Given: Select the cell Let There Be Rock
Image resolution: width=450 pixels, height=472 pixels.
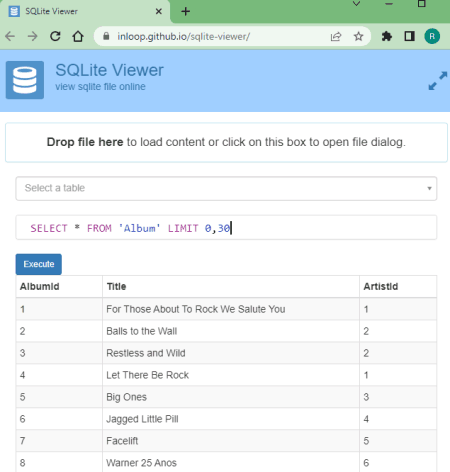Looking at the screenshot, I should tap(231, 375).
